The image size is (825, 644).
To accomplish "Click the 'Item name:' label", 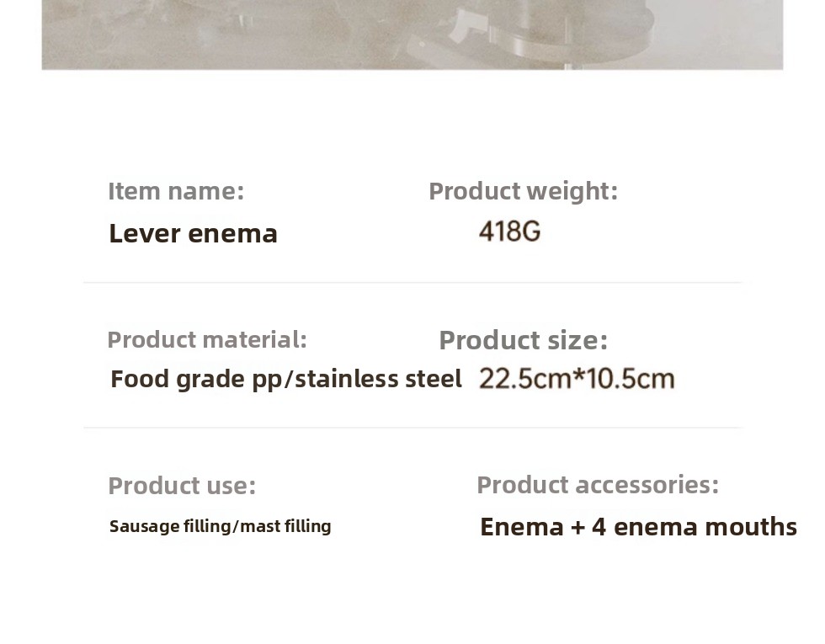I will point(176,191).
